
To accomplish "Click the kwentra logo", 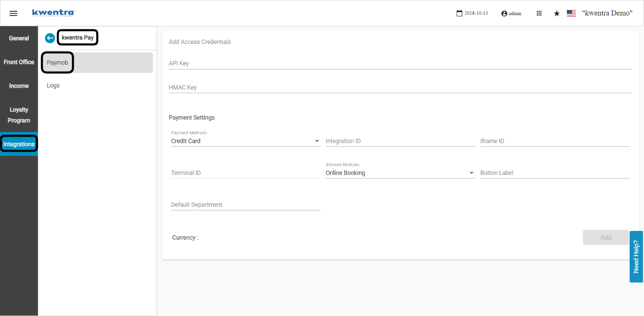I will [x=53, y=13].
